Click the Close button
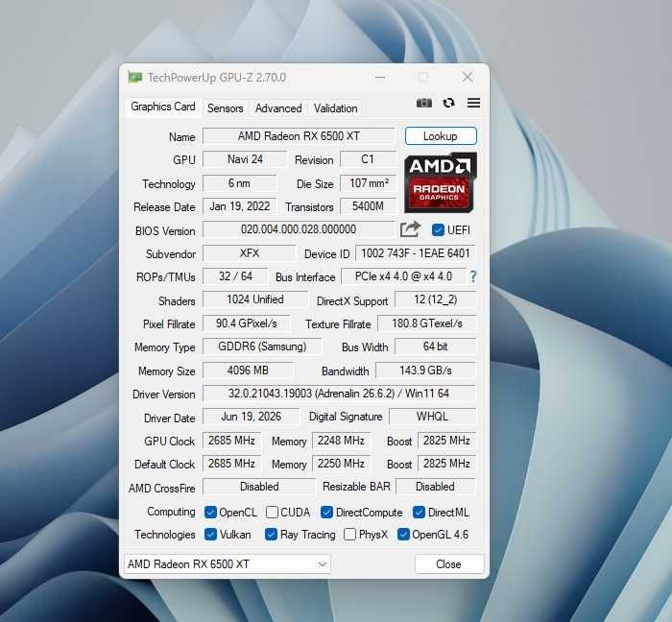The image size is (672, 622). 449,564
